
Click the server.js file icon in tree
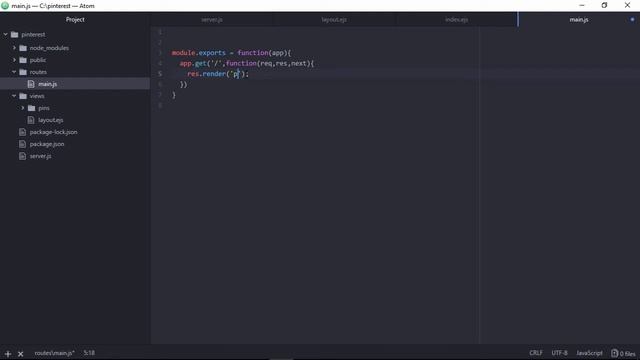click(22, 156)
